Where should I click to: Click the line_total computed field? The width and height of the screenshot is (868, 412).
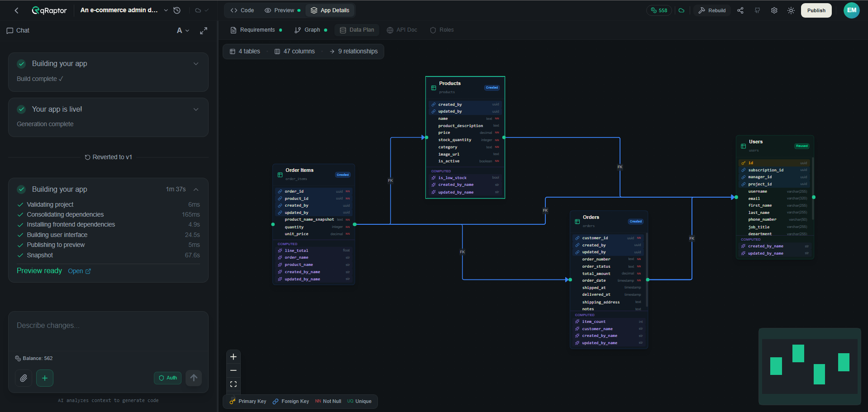pos(314,251)
